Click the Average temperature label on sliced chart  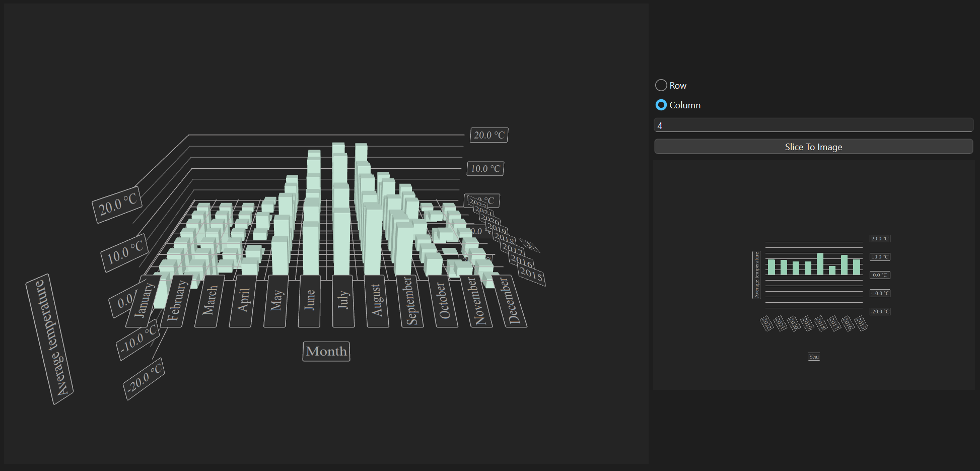(756, 275)
